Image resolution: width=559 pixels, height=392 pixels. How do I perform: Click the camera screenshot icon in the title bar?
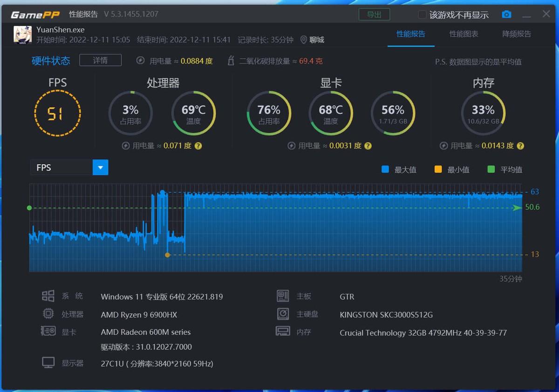coord(507,14)
